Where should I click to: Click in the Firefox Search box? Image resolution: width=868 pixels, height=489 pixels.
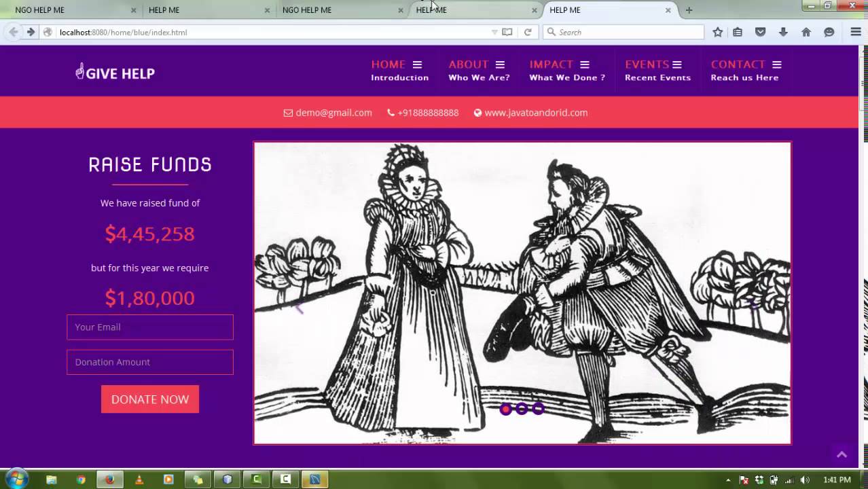click(623, 32)
